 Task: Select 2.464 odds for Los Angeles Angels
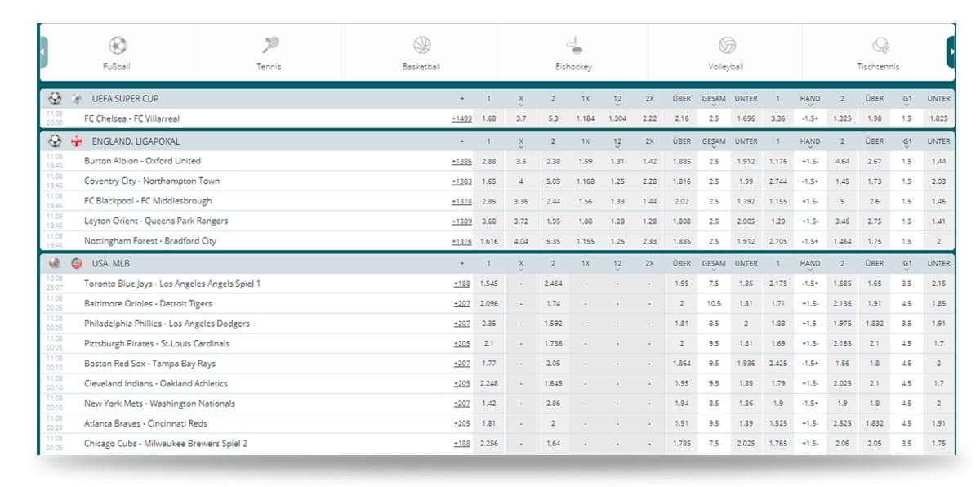pos(553,284)
